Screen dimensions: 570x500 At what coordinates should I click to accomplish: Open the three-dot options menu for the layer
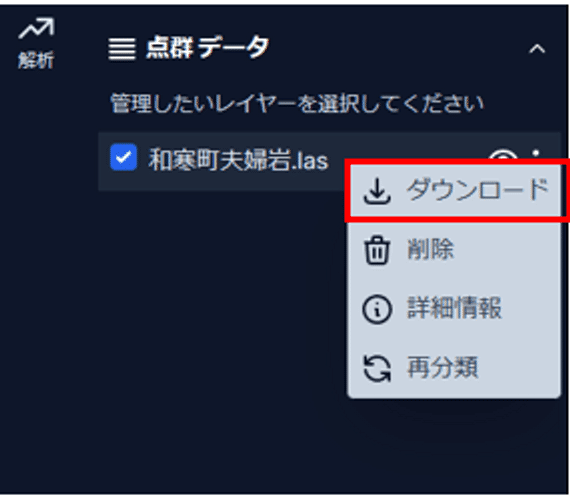536,154
